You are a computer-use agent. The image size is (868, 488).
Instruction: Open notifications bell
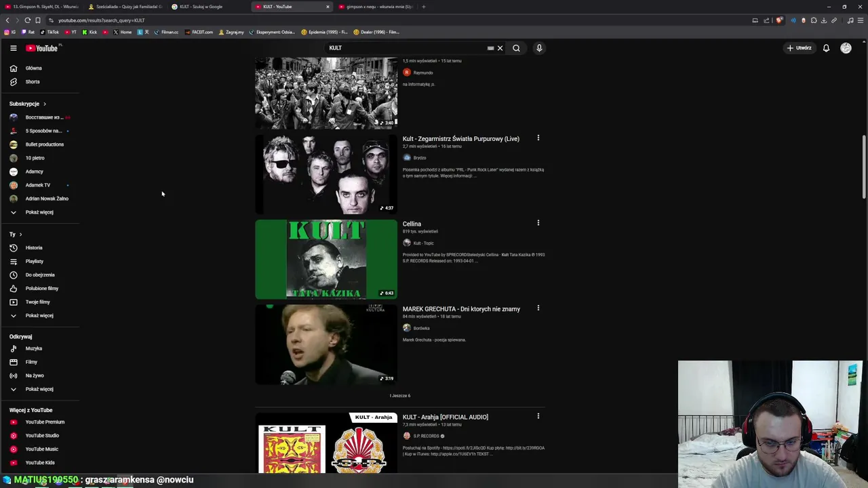point(826,48)
